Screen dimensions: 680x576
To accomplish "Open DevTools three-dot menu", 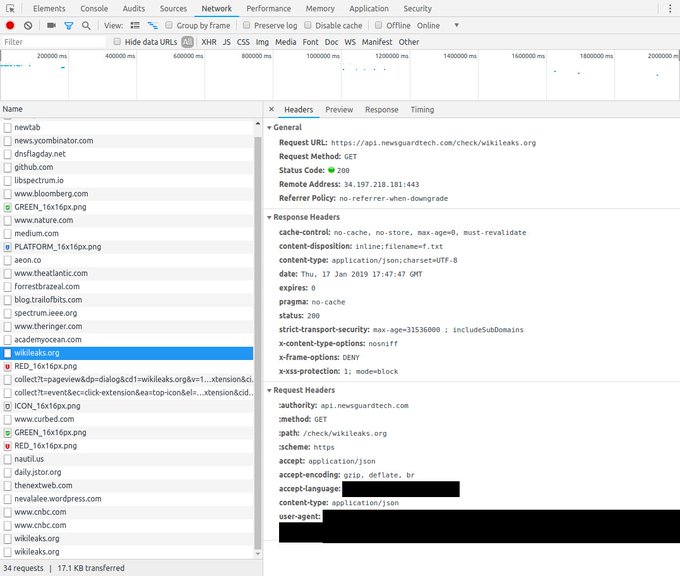I will (670, 9).
